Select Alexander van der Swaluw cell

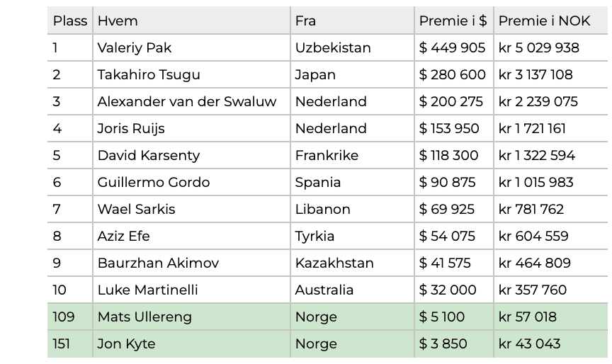191,101
